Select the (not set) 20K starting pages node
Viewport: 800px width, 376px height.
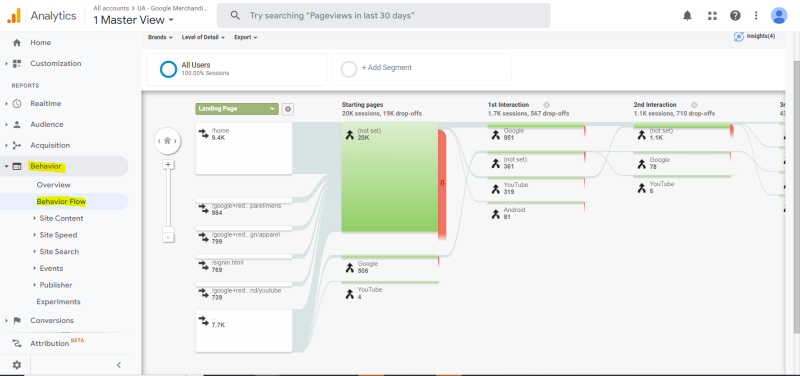tap(390, 178)
